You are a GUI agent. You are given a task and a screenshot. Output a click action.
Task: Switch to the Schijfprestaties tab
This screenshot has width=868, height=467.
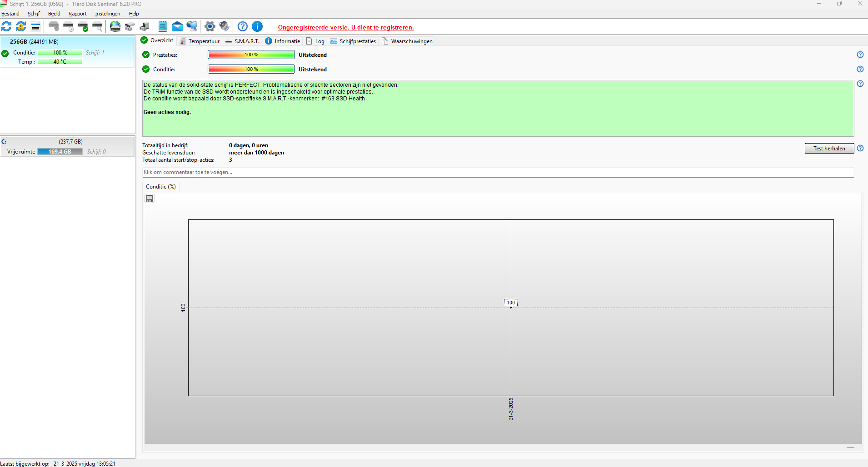(x=353, y=41)
